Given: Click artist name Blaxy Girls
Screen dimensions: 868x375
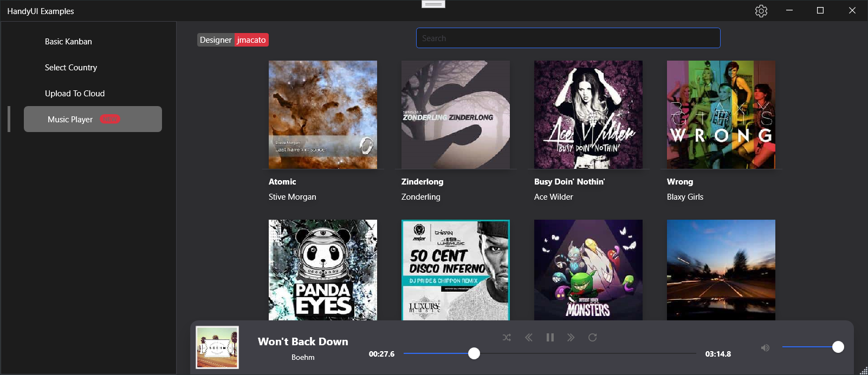Looking at the screenshot, I should 685,197.
